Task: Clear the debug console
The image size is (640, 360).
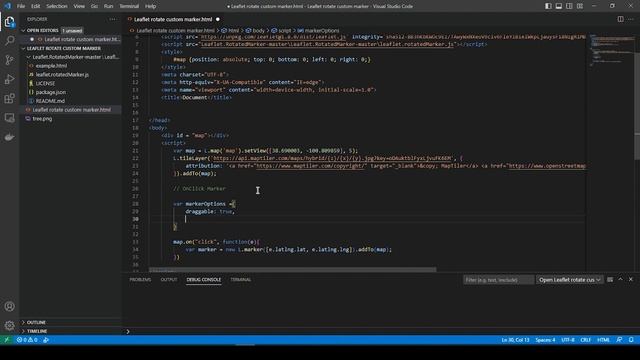Action: pos(610,280)
